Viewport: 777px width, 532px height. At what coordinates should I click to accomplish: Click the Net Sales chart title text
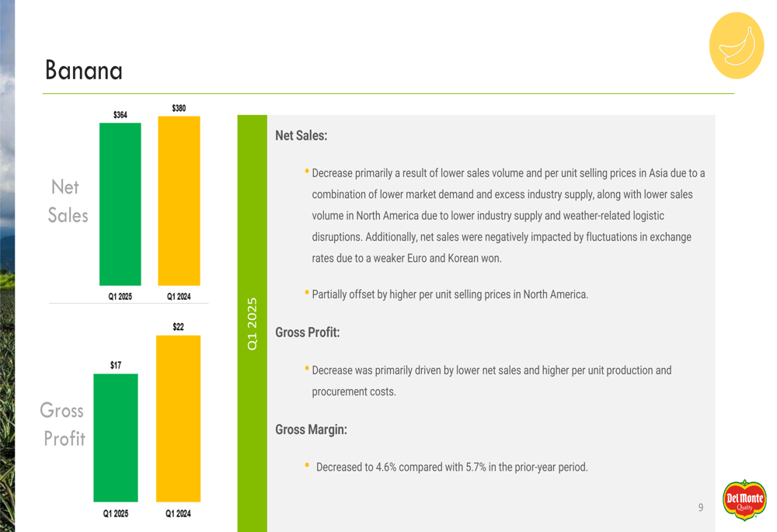(68, 201)
